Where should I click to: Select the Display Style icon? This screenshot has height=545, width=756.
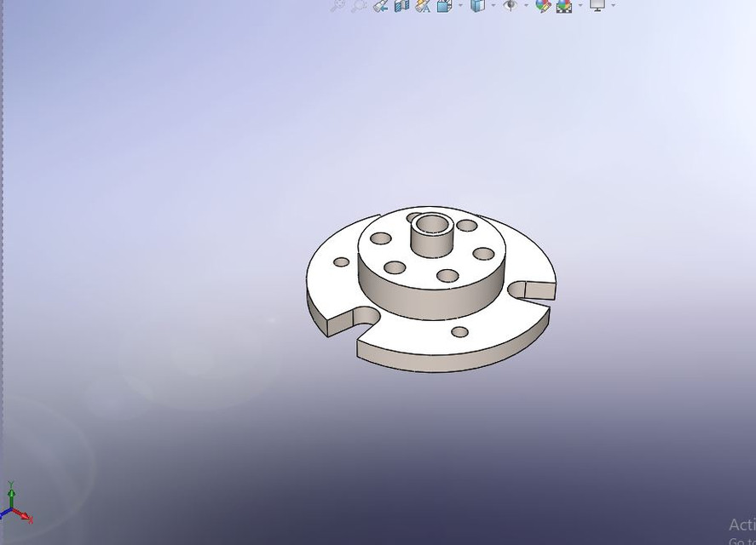pos(478,6)
